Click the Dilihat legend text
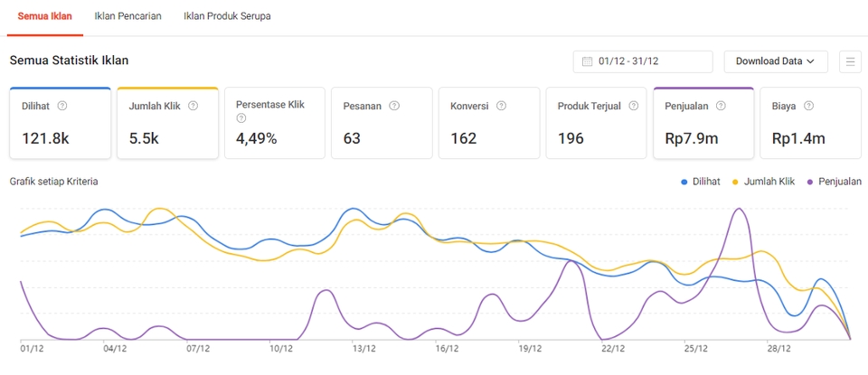 [x=706, y=182]
